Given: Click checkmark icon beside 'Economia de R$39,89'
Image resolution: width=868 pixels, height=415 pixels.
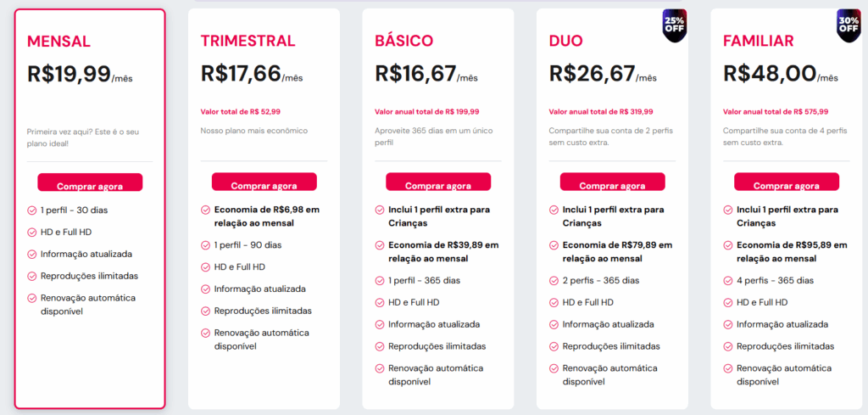Looking at the screenshot, I should coord(380,245).
